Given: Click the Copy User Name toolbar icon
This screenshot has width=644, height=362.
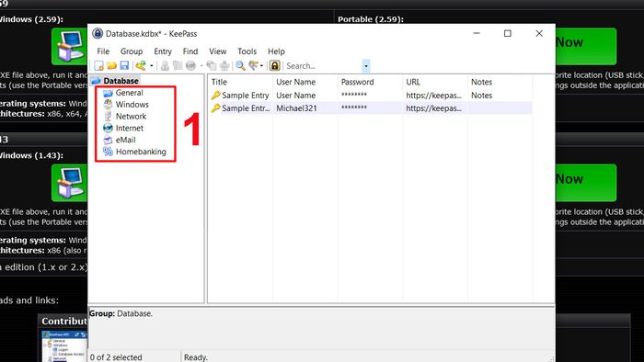Looking at the screenshot, I should tap(165, 65).
